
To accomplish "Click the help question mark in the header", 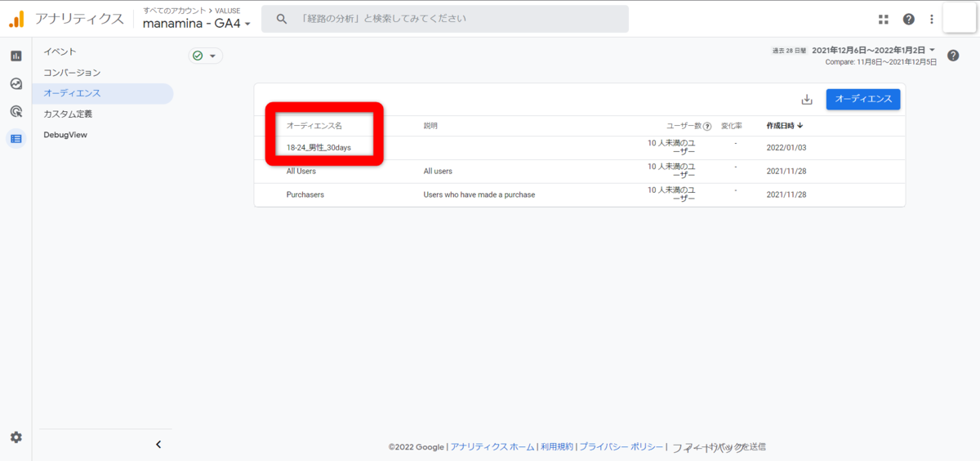I will click(x=908, y=19).
